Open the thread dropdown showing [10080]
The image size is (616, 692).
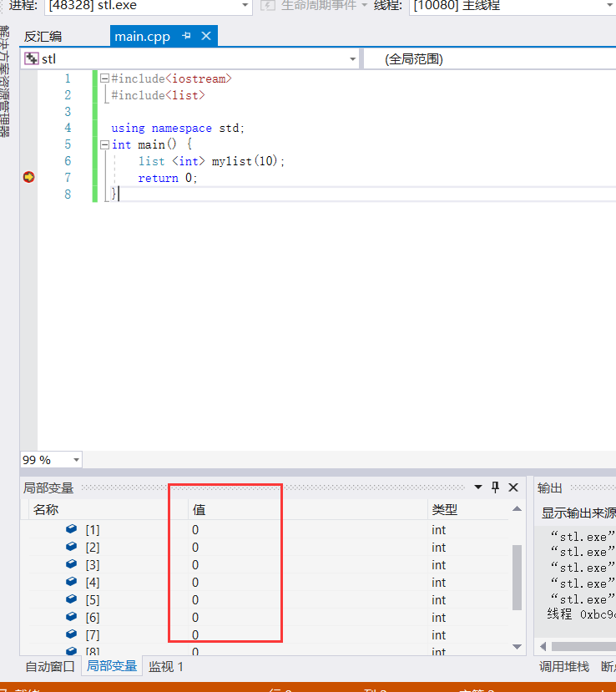[512, 6]
